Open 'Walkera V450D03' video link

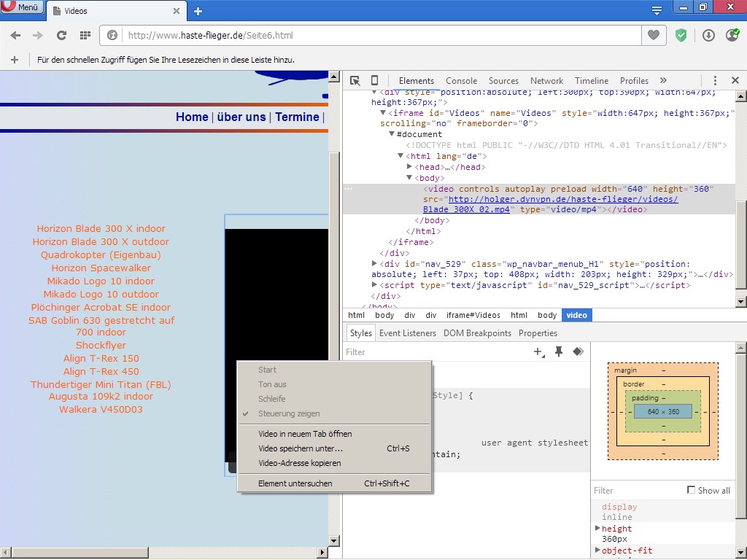(x=101, y=410)
